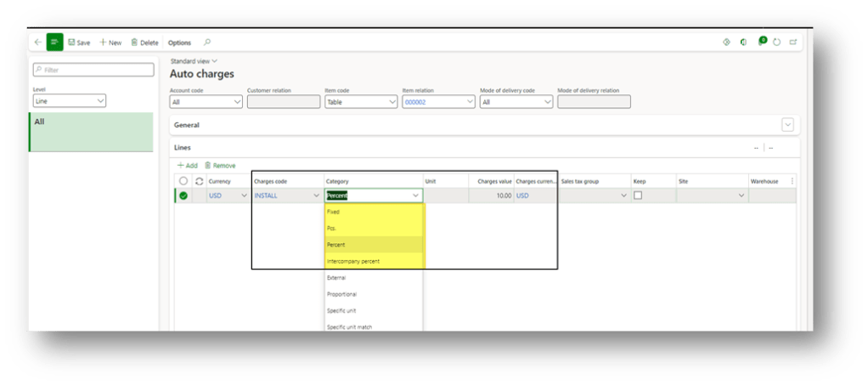The height and width of the screenshot is (386, 868).
Task: Open the Level dropdown
Action: tap(69, 101)
